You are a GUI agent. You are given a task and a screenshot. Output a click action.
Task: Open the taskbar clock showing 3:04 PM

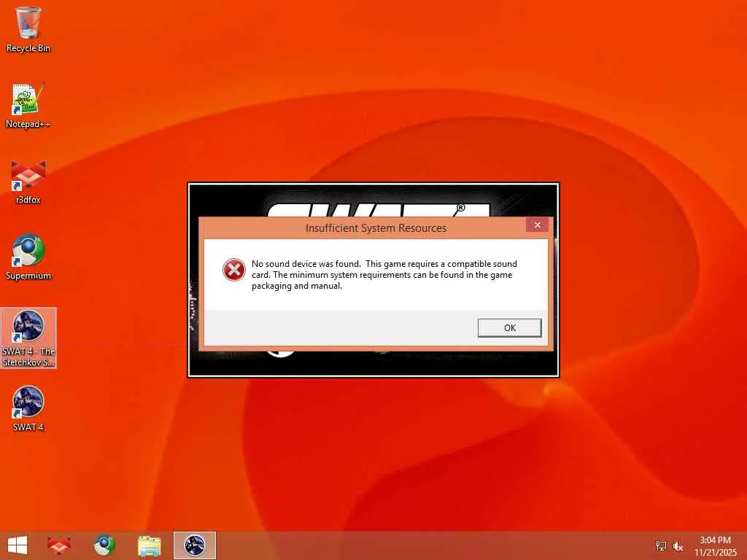[x=715, y=545]
